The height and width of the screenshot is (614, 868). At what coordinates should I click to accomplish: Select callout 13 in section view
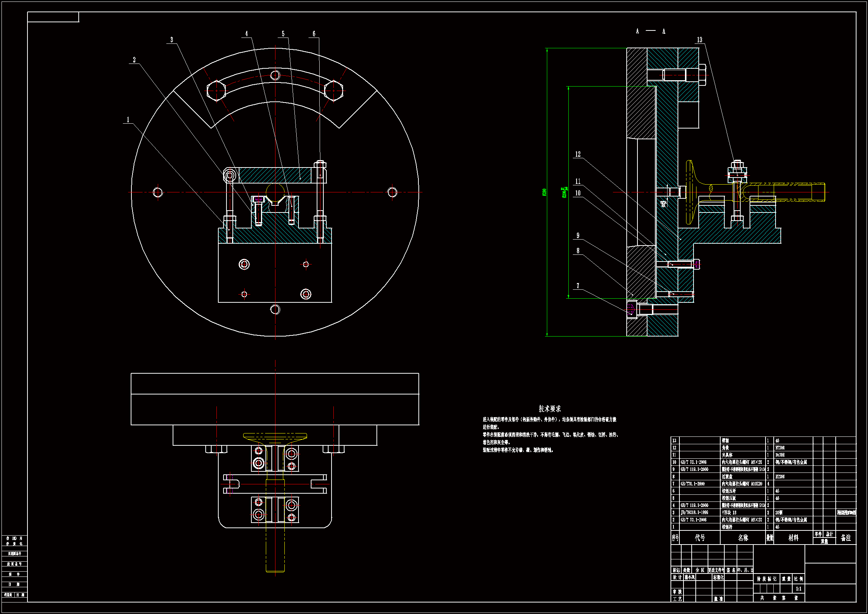(699, 40)
